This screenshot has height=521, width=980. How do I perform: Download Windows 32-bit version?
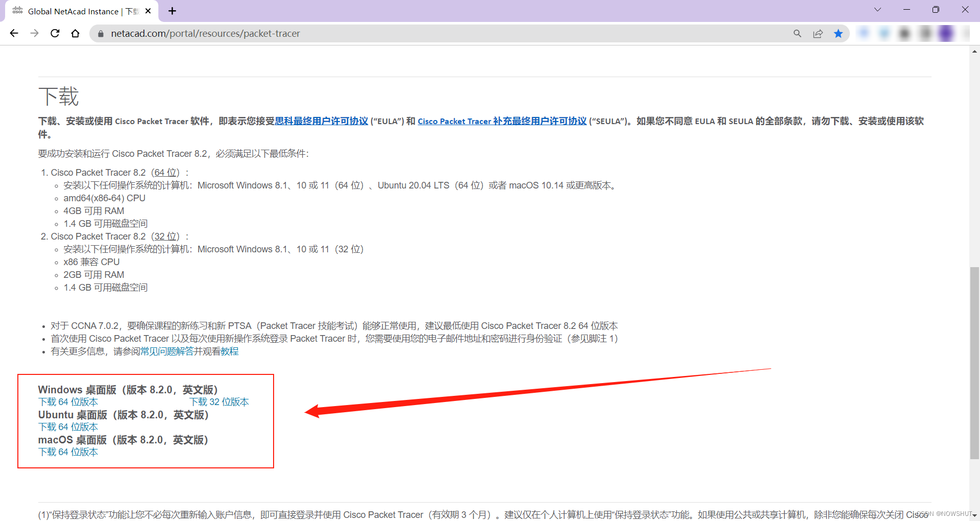[219, 402]
